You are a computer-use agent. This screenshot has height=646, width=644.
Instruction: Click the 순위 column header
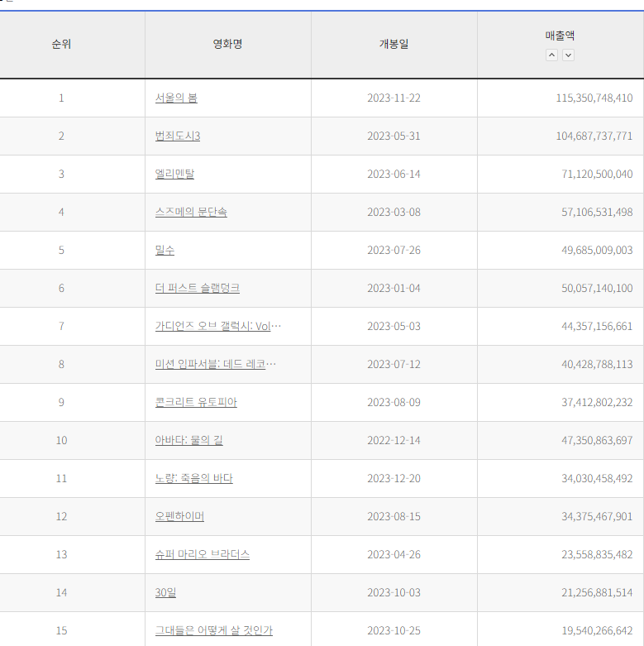point(61,45)
